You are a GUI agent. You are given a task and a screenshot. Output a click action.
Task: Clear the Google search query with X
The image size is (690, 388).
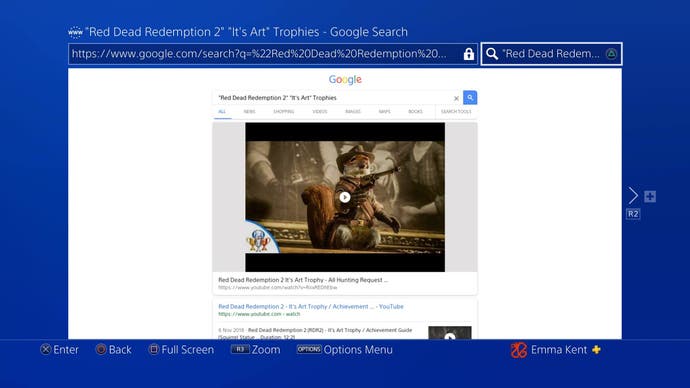click(456, 98)
